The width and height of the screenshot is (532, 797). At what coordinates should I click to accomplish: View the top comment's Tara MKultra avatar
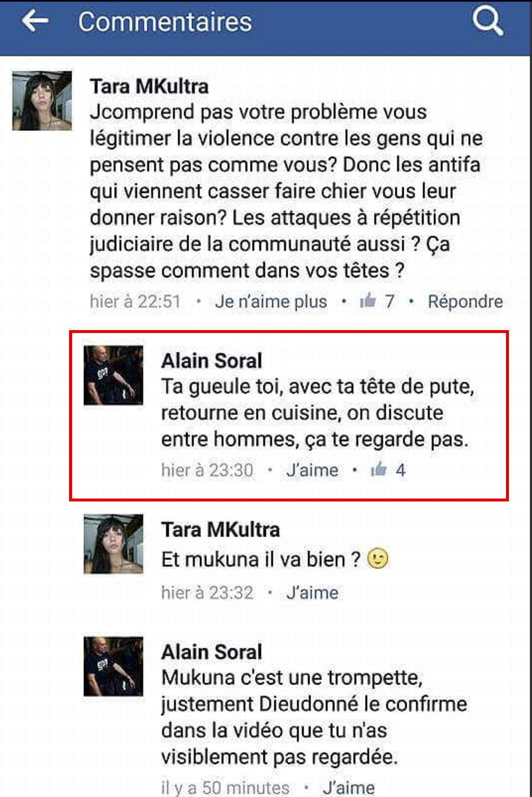pos(42,101)
